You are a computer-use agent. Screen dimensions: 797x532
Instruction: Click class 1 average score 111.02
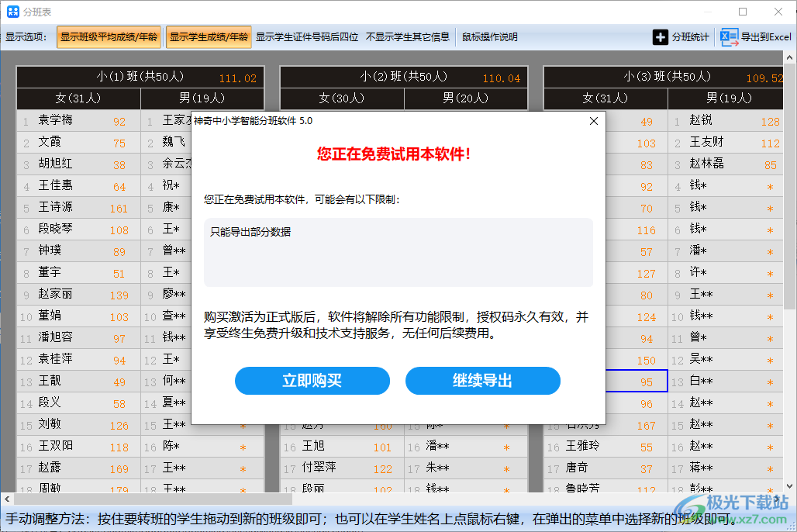click(x=238, y=78)
